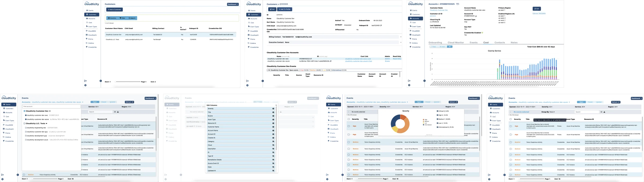Image resolution: width=644 pixels, height=182 pixels.
Task: Click Filter button in Customers list toolbar
Action: coord(122,18)
